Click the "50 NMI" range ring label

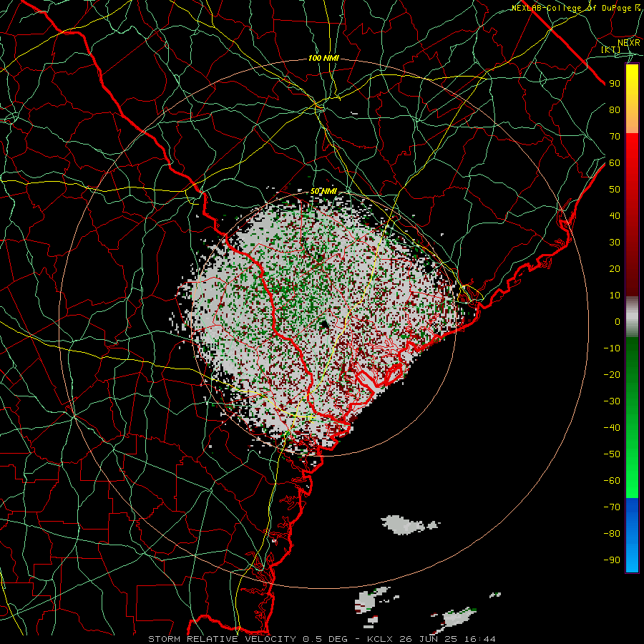coord(323,191)
